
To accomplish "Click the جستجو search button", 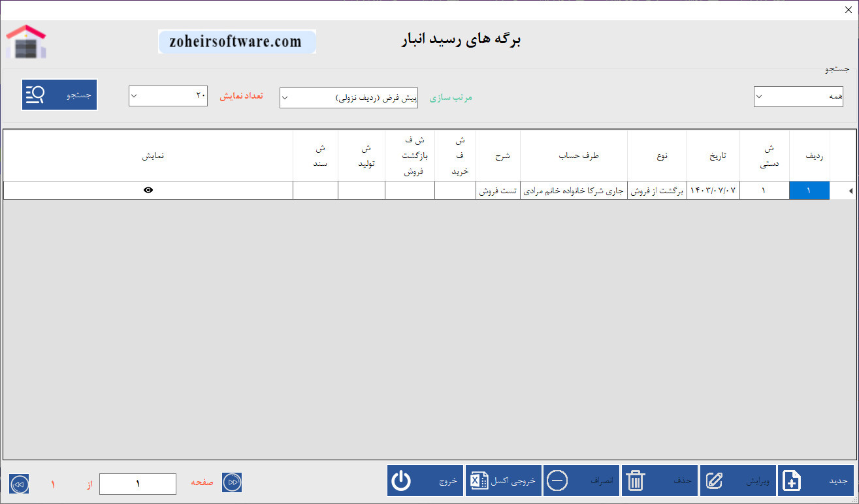I will [x=59, y=95].
